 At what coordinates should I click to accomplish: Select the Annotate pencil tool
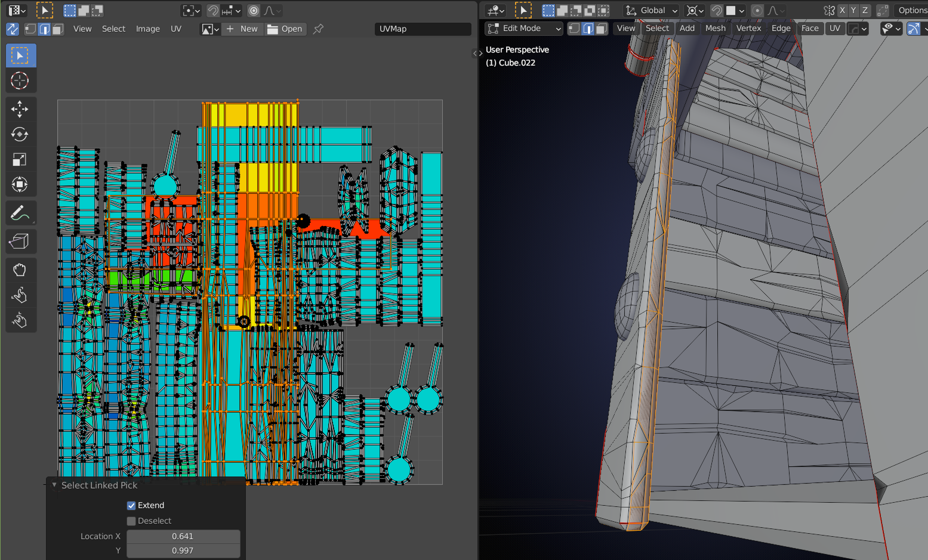[20, 213]
